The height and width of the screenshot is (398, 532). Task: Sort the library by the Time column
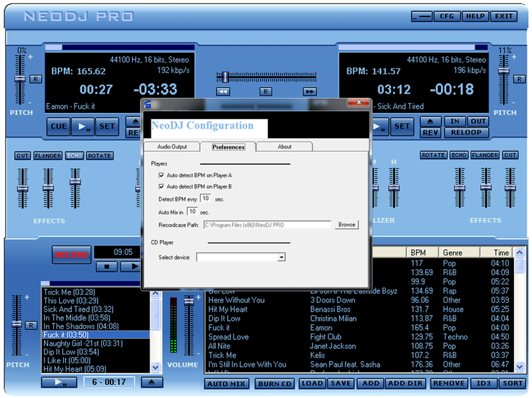(497, 252)
